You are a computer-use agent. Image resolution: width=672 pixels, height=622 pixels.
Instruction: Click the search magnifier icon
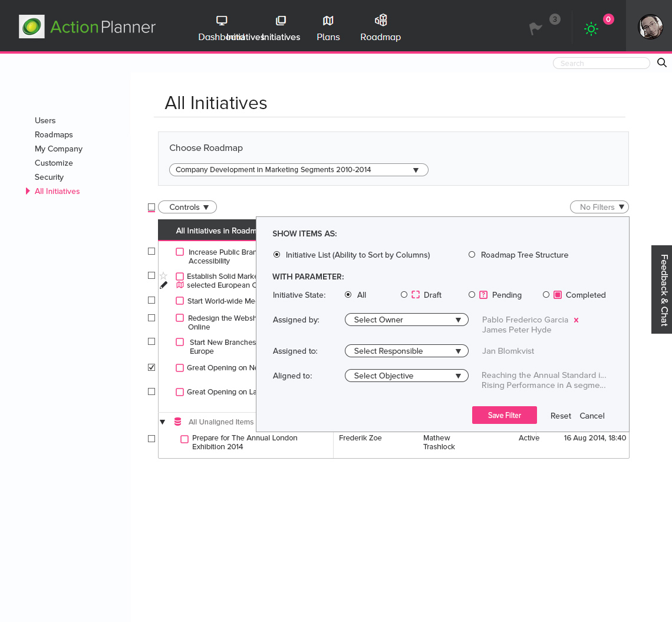click(x=661, y=63)
